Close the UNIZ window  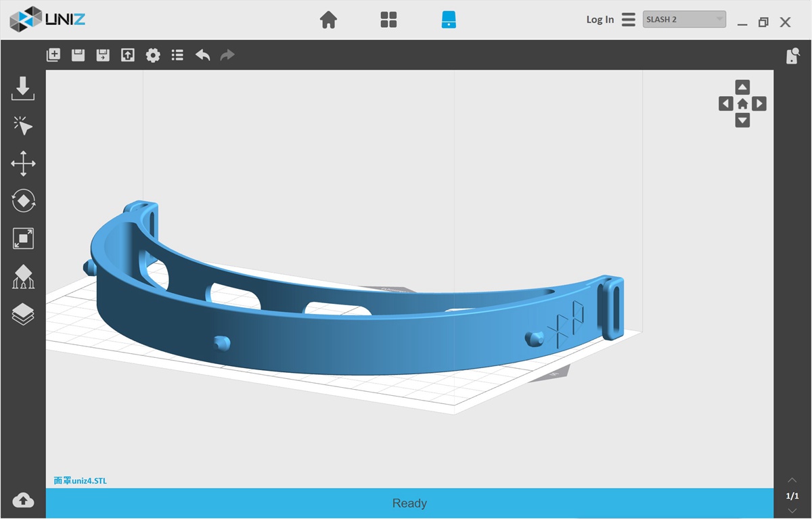click(785, 22)
